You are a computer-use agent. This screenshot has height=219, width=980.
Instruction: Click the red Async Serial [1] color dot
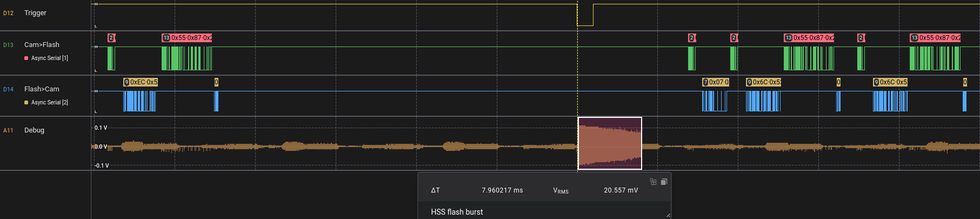(x=26, y=58)
